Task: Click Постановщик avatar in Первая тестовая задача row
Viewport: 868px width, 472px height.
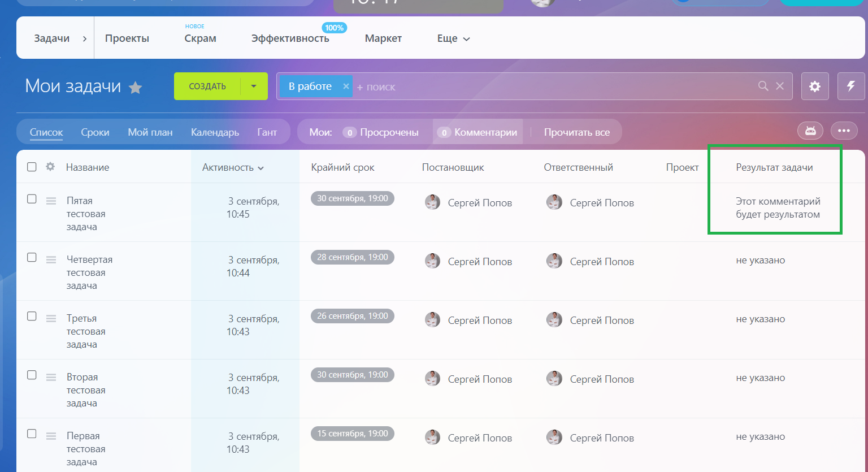Action: click(432, 438)
